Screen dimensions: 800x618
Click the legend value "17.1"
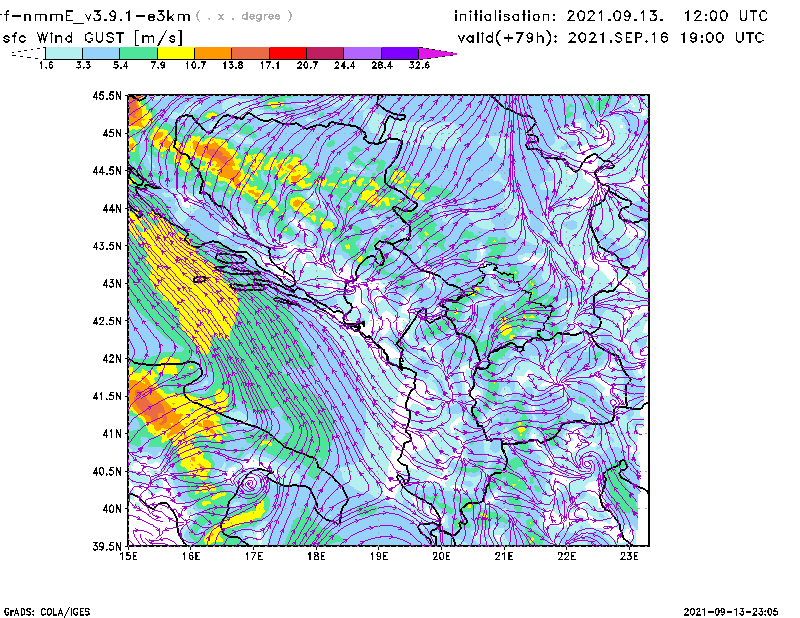(270, 65)
